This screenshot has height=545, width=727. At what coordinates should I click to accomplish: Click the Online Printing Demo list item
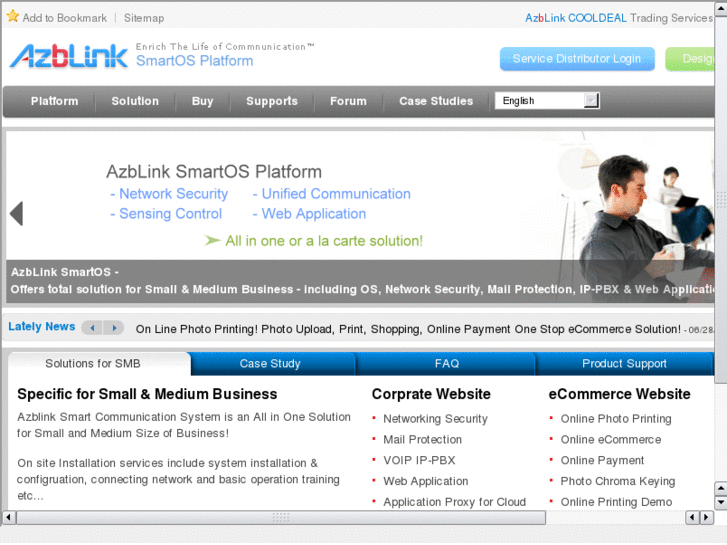point(616,502)
